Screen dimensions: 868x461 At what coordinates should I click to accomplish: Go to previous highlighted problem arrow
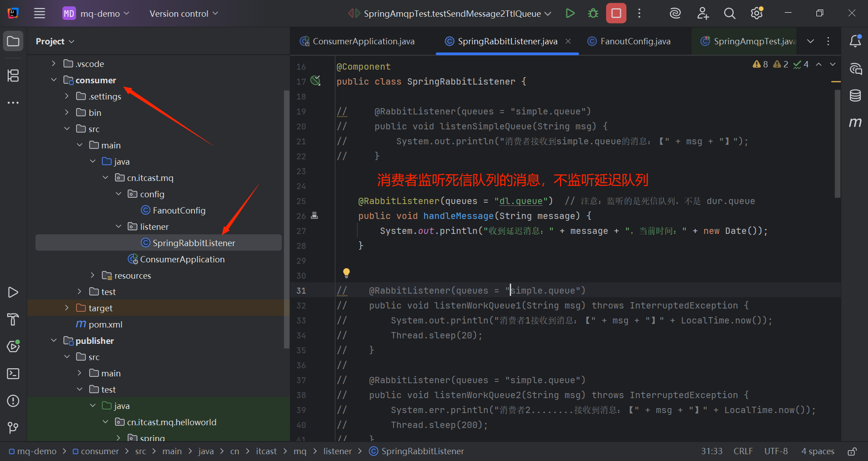(819, 64)
